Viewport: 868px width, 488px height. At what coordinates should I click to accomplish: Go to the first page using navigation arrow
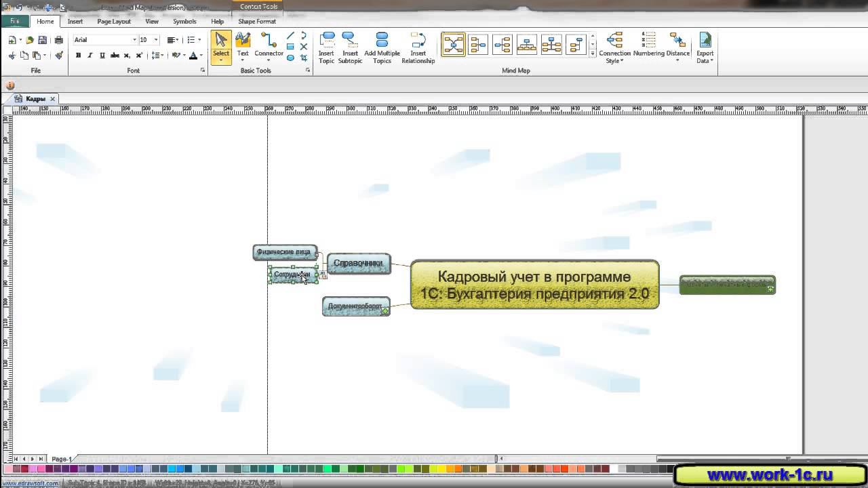16,459
